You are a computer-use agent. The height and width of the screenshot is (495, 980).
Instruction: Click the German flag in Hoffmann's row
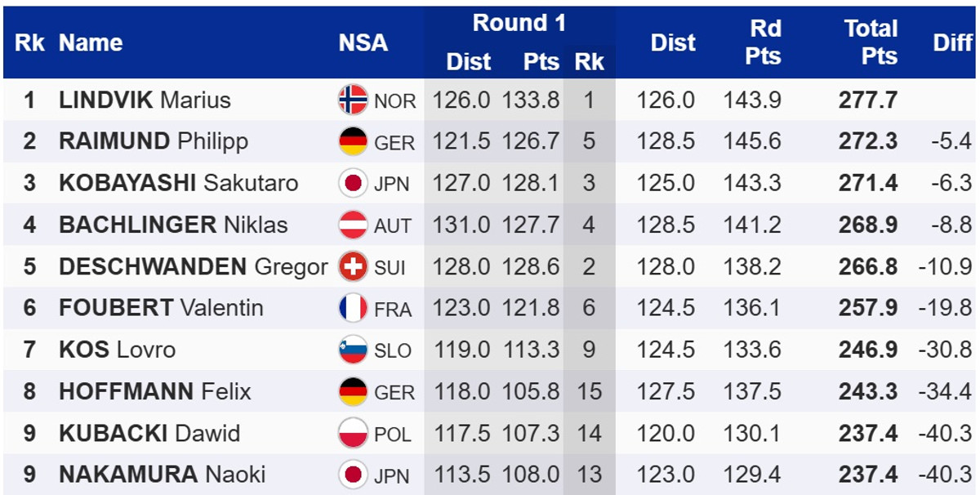click(353, 391)
